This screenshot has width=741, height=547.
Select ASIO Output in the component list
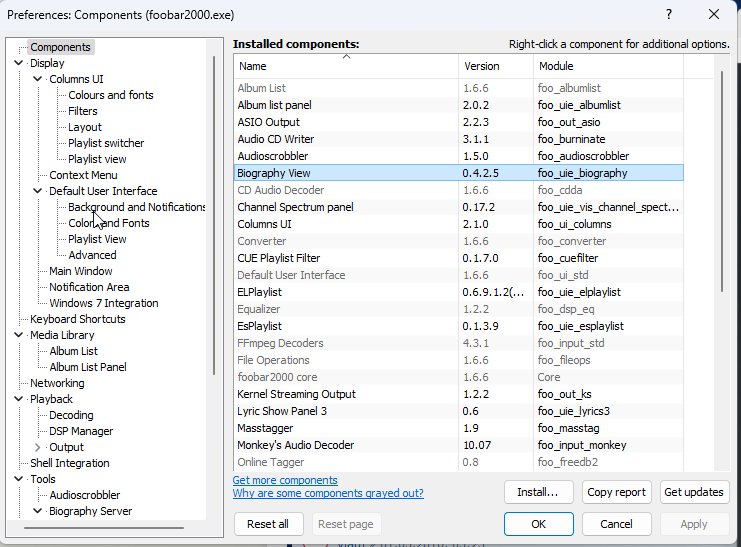[x=268, y=122]
